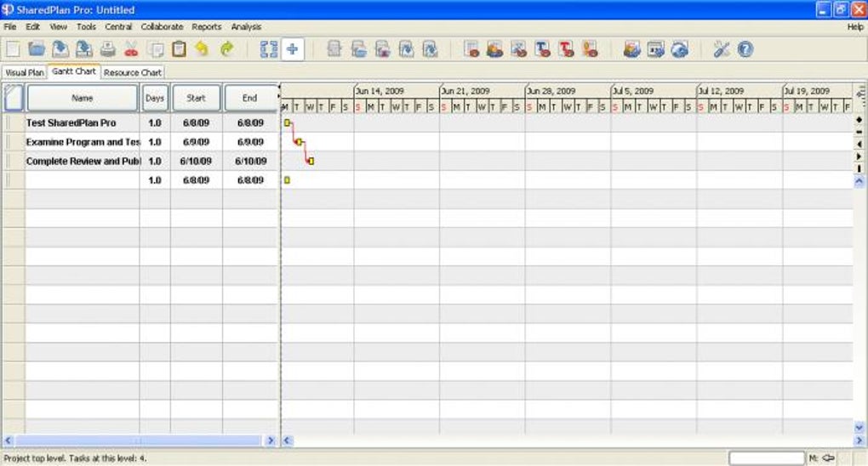Click the scissors Cut icon

131,49
